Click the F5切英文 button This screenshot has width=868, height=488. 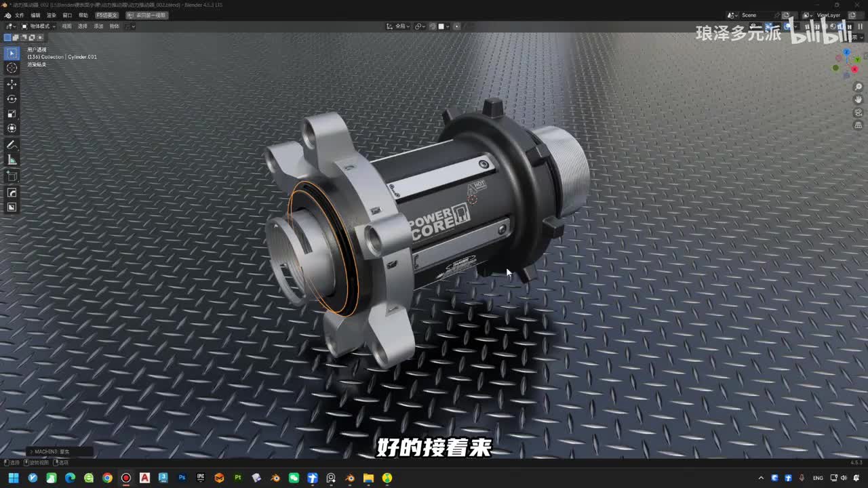[x=106, y=15]
